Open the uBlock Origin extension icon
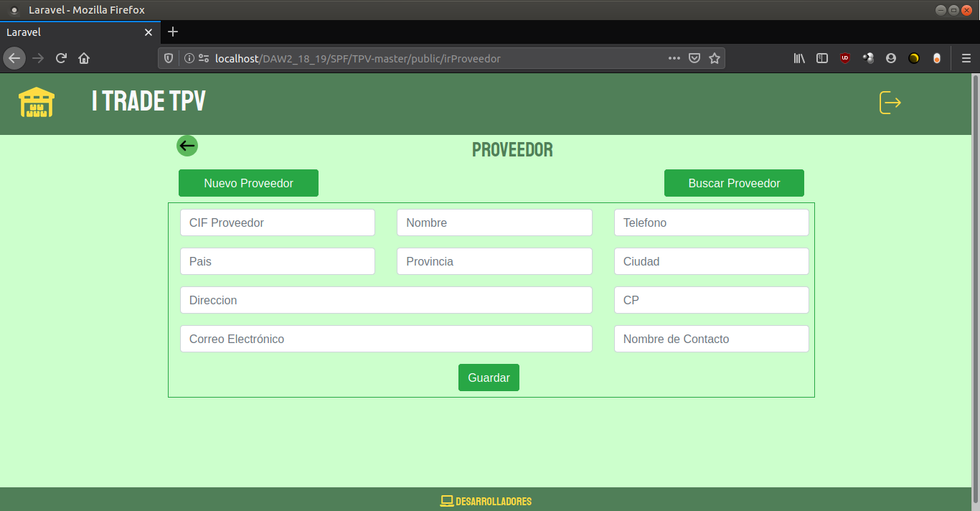Viewport: 980px width, 511px height. (x=845, y=58)
